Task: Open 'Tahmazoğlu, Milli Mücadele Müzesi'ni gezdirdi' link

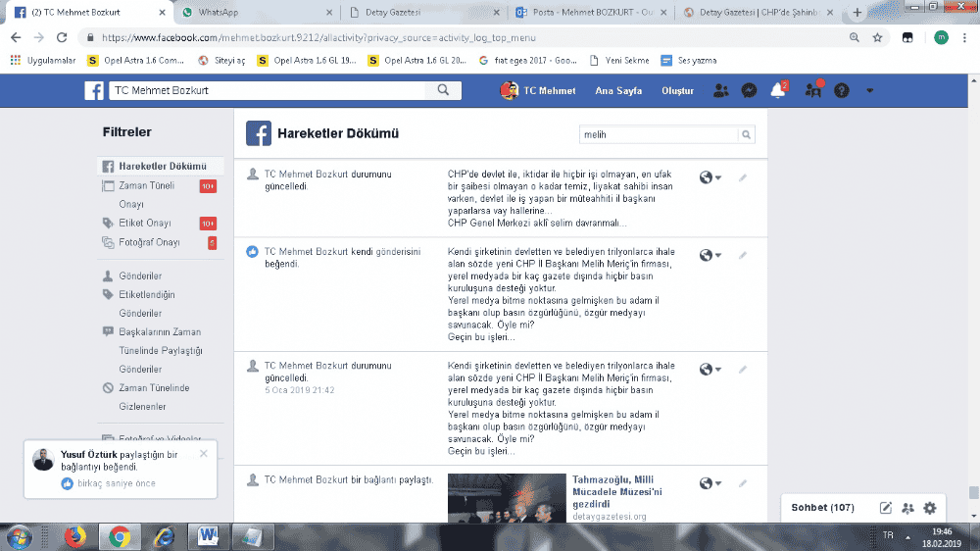Action: point(616,491)
